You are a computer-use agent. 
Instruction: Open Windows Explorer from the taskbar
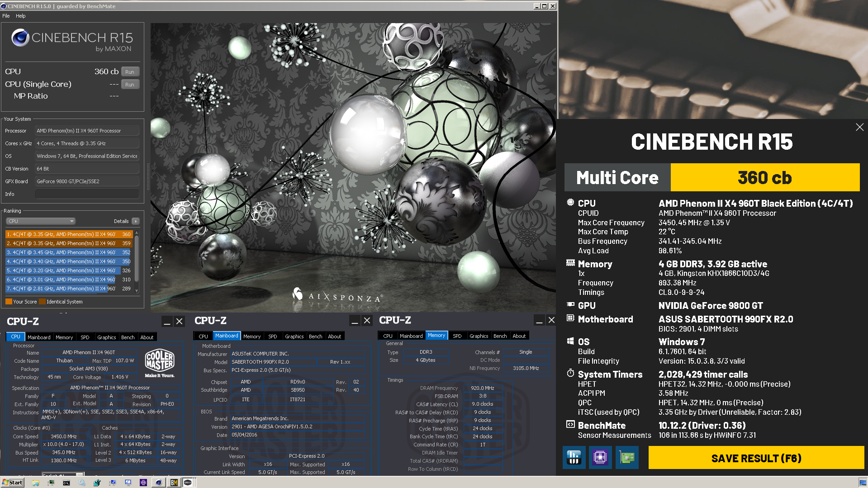coord(36,483)
